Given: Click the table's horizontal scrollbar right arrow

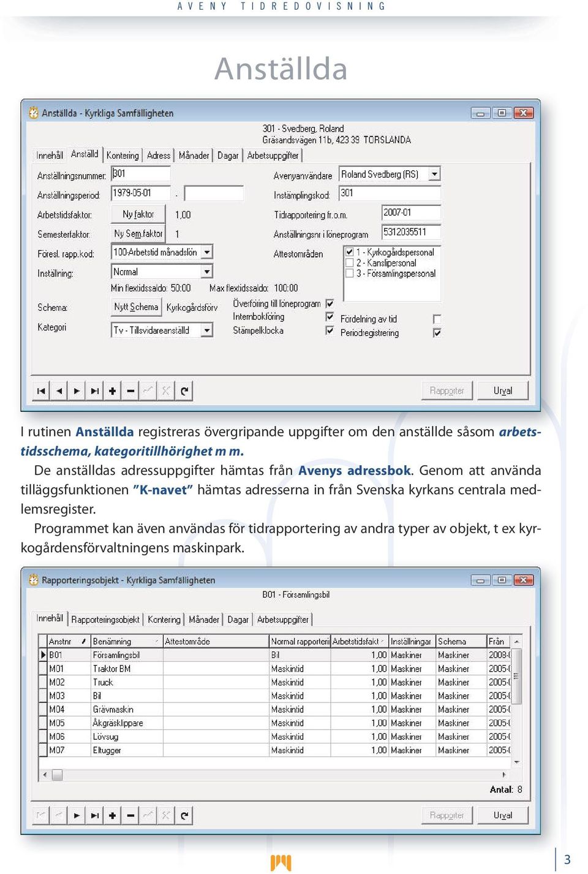Looking at the screenshot, I should pyautogui.click(x=504, y=775).
